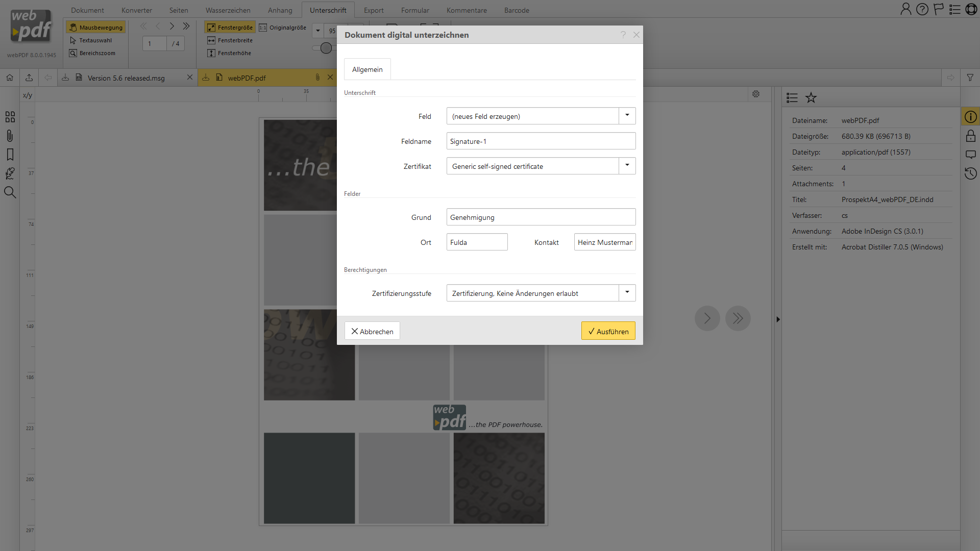
Task: Click the Grund input field
Action: pyautogui.click(x=541, y=217)
